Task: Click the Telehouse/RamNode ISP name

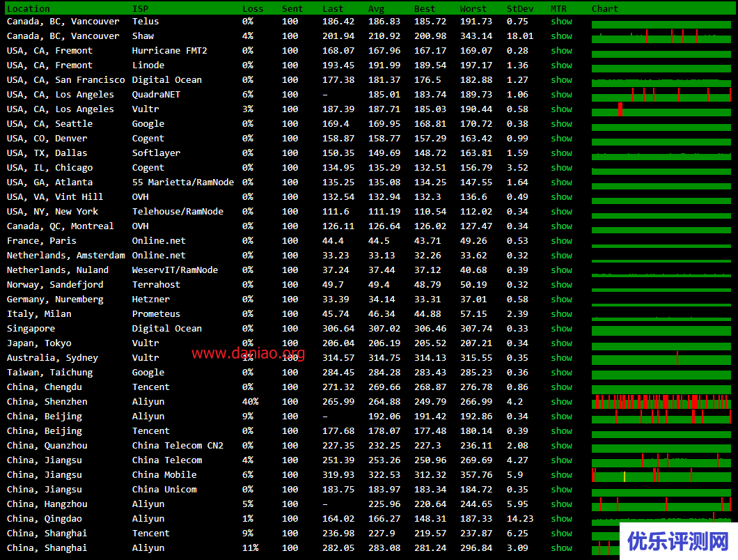Action: [178, 211]
